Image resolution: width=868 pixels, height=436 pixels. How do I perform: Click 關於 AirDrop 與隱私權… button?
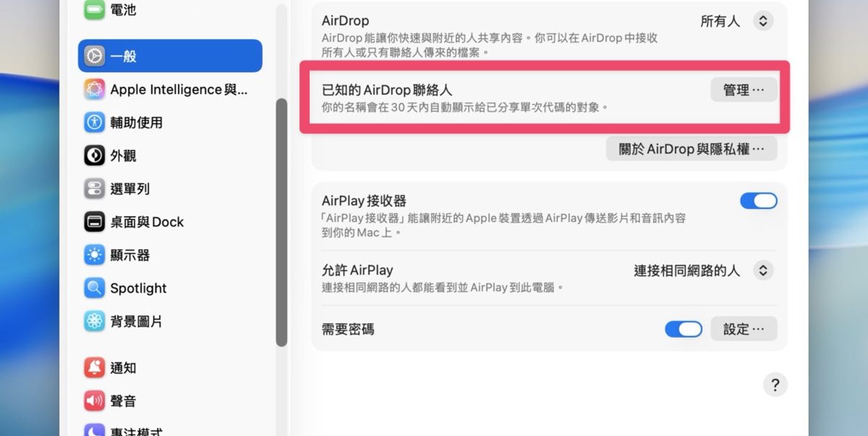pyautogui.click(x=691, y=149)
